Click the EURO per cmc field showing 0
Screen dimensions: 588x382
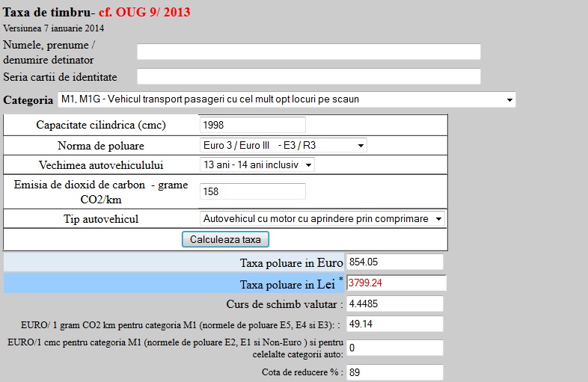click(x=395, y=348)
